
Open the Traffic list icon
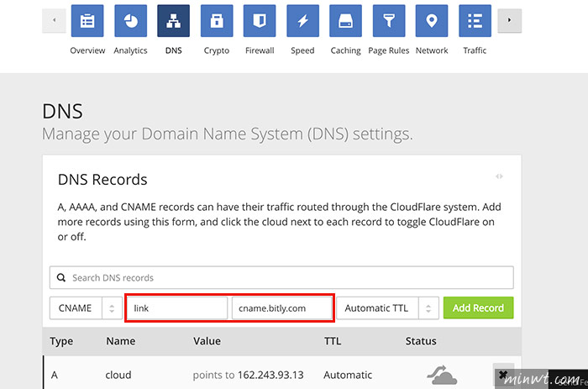[475, 21]
